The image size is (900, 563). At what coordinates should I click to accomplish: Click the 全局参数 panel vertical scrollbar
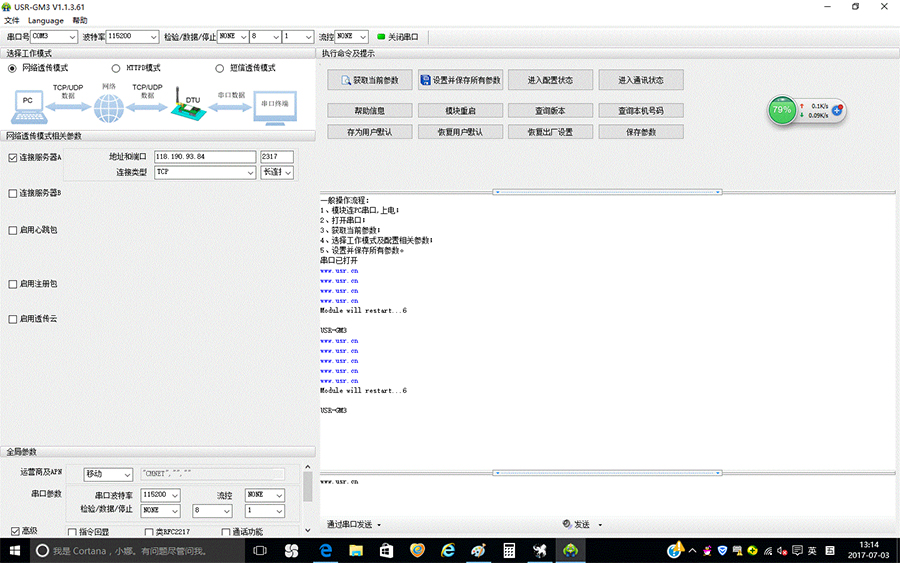[308, 490]
